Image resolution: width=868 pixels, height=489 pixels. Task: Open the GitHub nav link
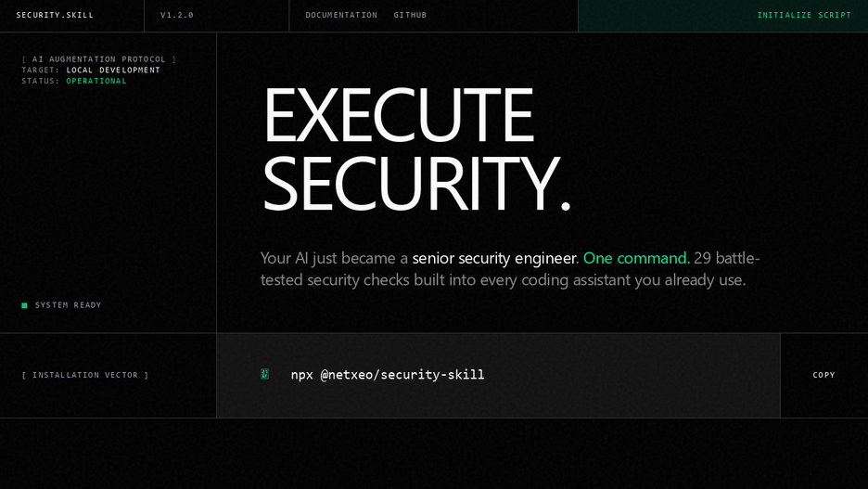pos(410,15)
